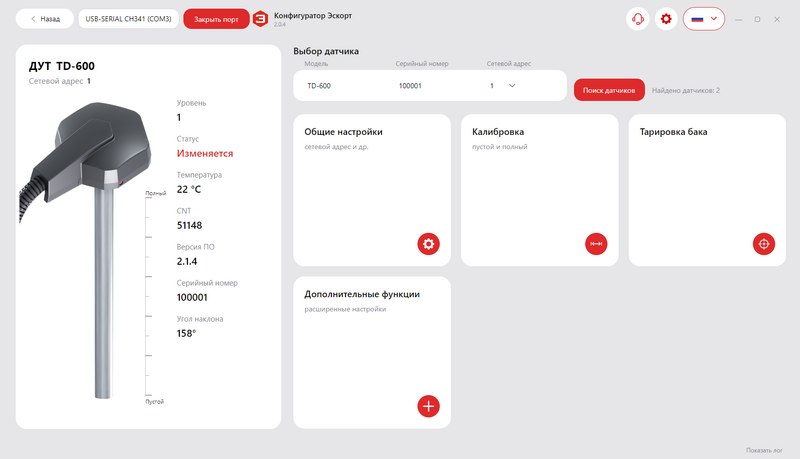800x459 pixels.
Task: Open the language flag dropdown
Action: pyautogui.click(x=704, y=19)
